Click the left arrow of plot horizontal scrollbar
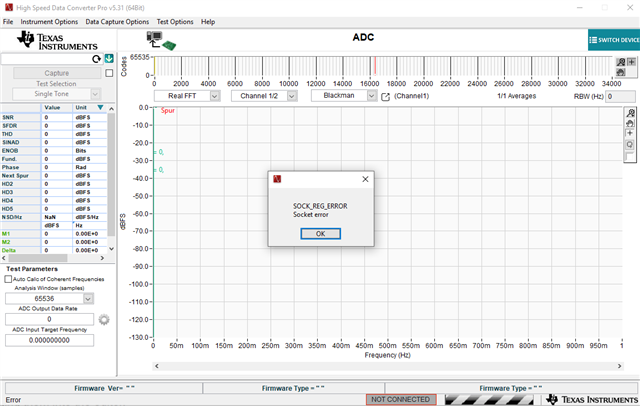Image resolution: width=640 pixels, height=406 pixels. (x=157, y=366)
